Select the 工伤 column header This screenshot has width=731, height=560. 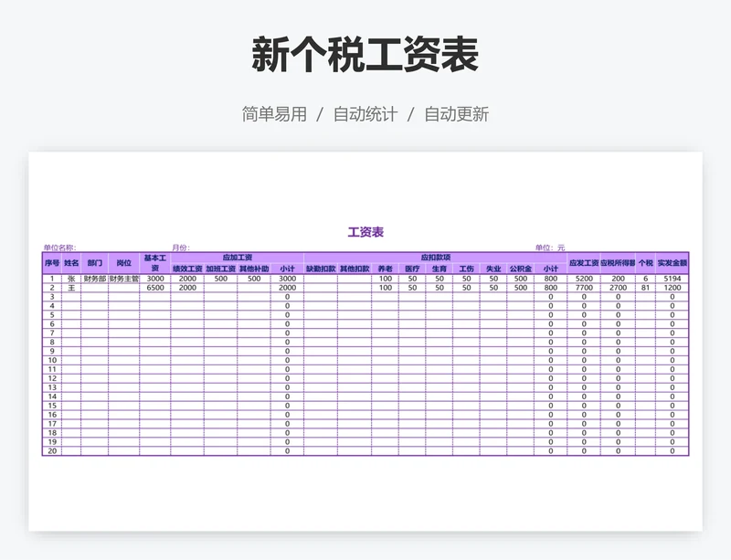coord(466,269)
